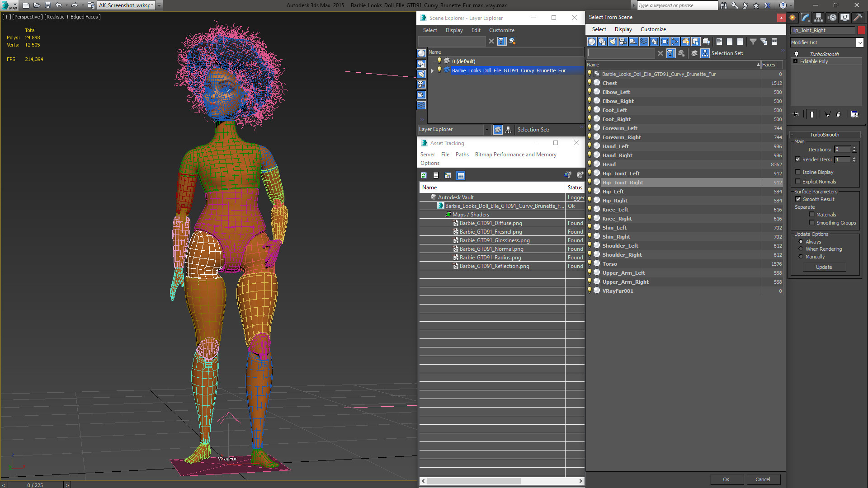The width and height of the screenshot is (868, 488).
Task: Click Select All icon in Select From Scene
Action: point(719,42)
